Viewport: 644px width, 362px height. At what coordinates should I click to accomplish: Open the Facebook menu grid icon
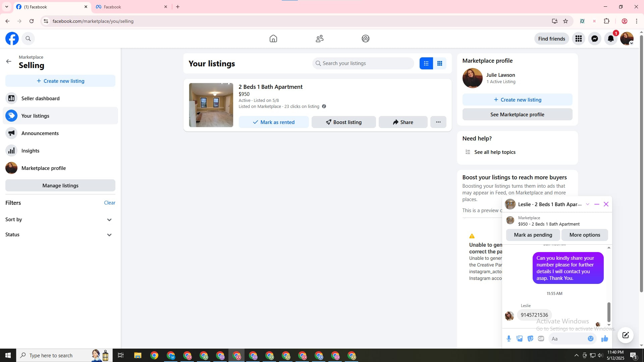(x=579, y=39)
